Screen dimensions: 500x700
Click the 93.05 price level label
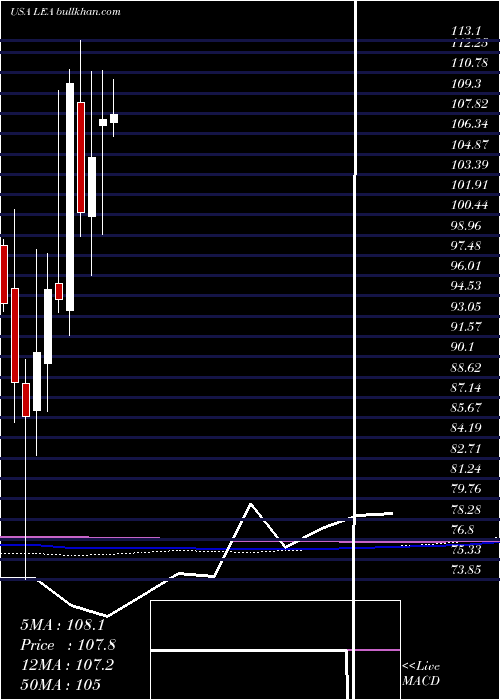click(x=466, y=307)
